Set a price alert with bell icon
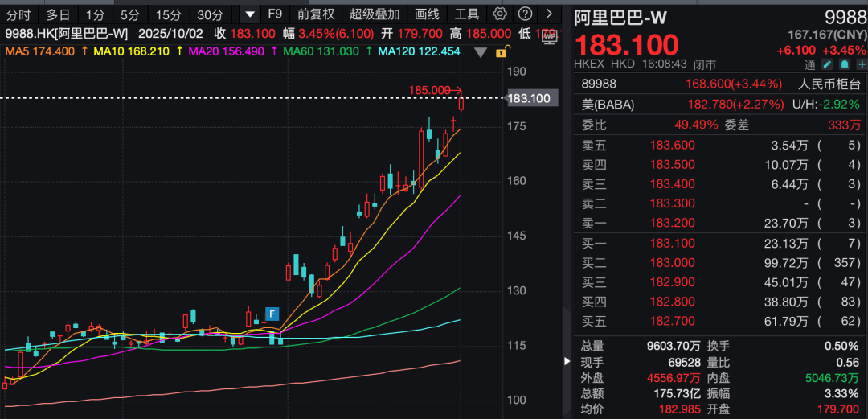The height and width of the screenshot is (419, 868). click(845, 64)
